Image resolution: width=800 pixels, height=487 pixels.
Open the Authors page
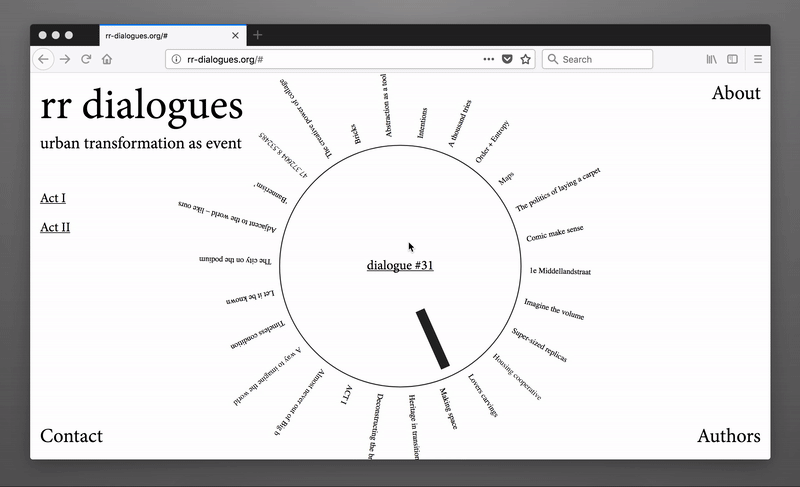728,436
